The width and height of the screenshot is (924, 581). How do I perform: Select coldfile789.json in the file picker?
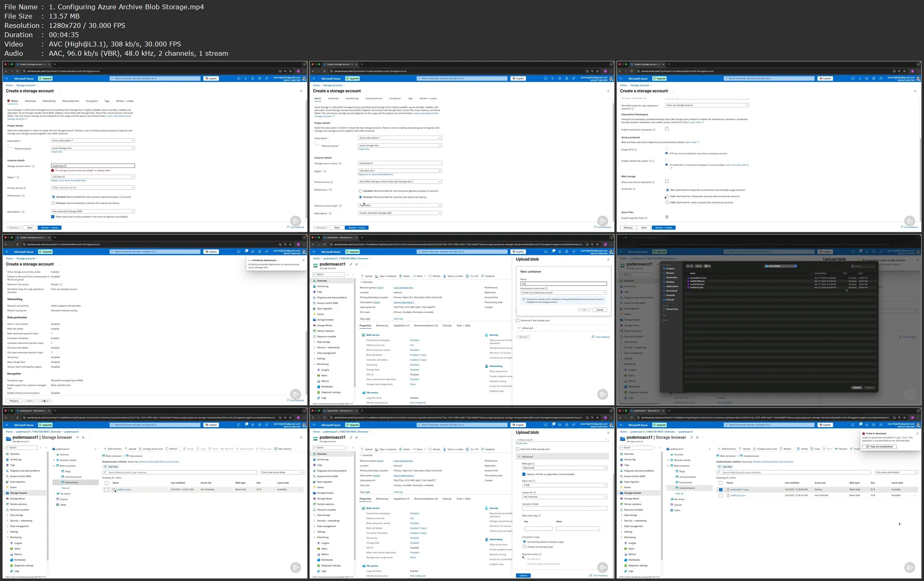point(697,281)
